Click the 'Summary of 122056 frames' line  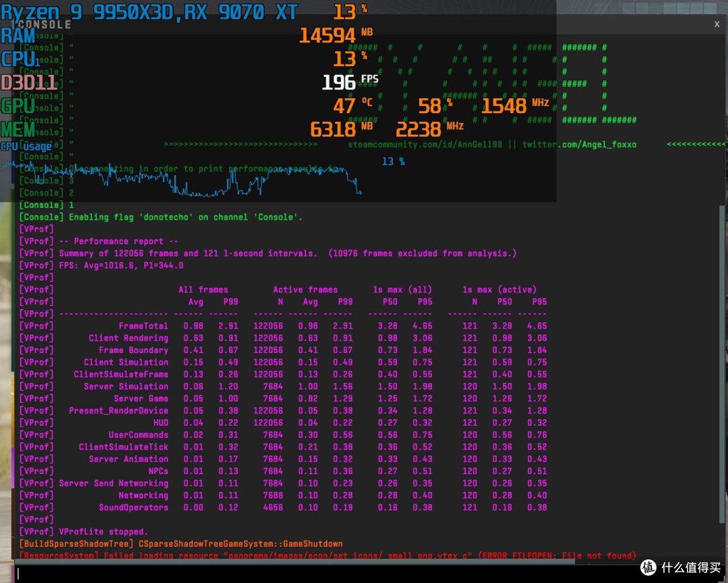(288, 253)
